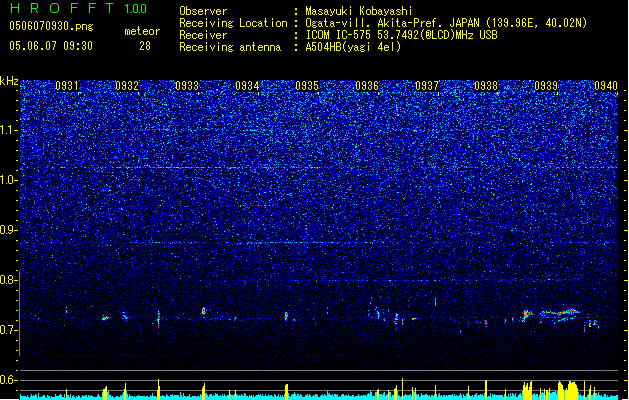Click the 0.6 kHz axis label
This screenshot has width=629, height=400.
tap(9, 380)
